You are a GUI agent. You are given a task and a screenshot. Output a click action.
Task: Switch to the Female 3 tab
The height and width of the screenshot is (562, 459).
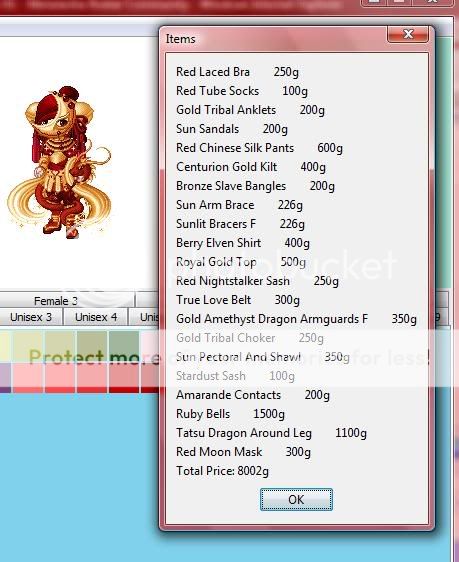click(56, 301)
